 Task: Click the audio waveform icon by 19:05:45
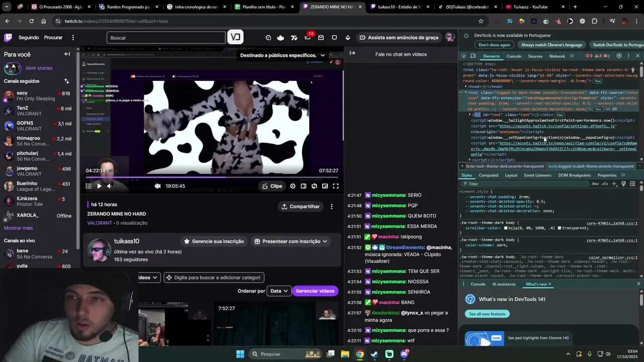[157, 186]
